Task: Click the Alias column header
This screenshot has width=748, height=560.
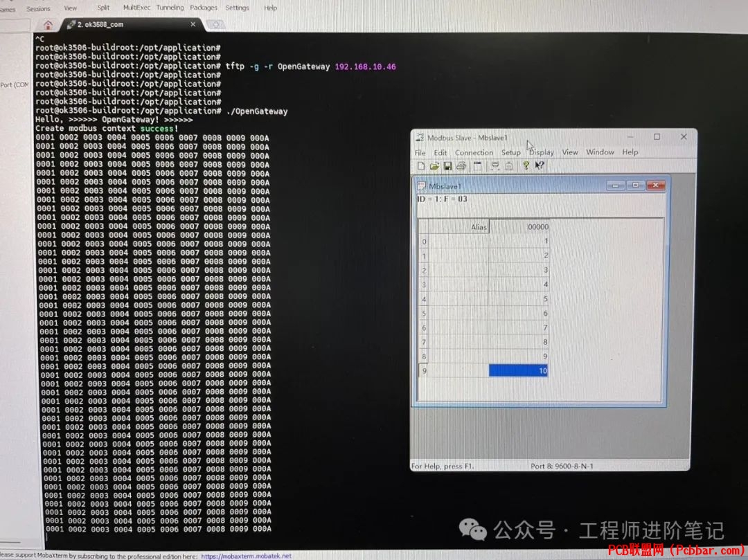Action: point(459,227)
